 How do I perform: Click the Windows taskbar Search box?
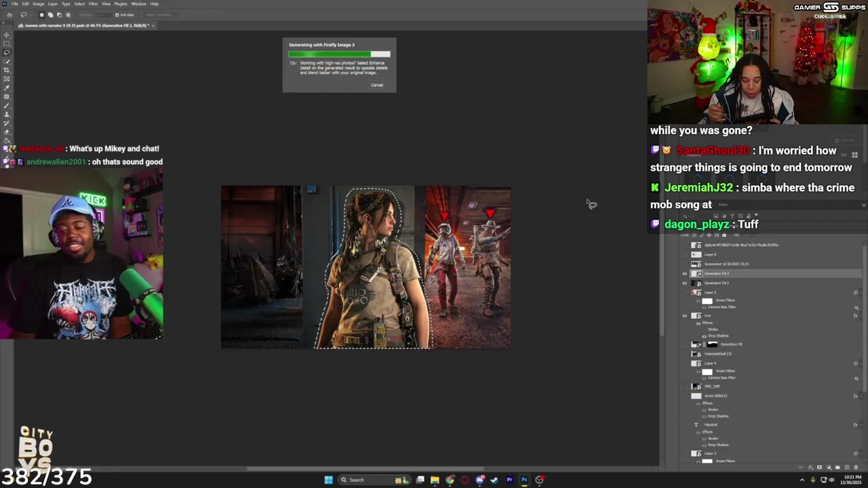coord(374,480)
